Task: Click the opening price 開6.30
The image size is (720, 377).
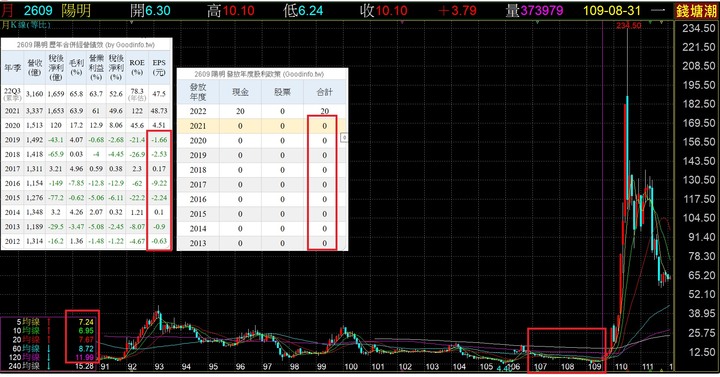Action: tap(150, 11)
